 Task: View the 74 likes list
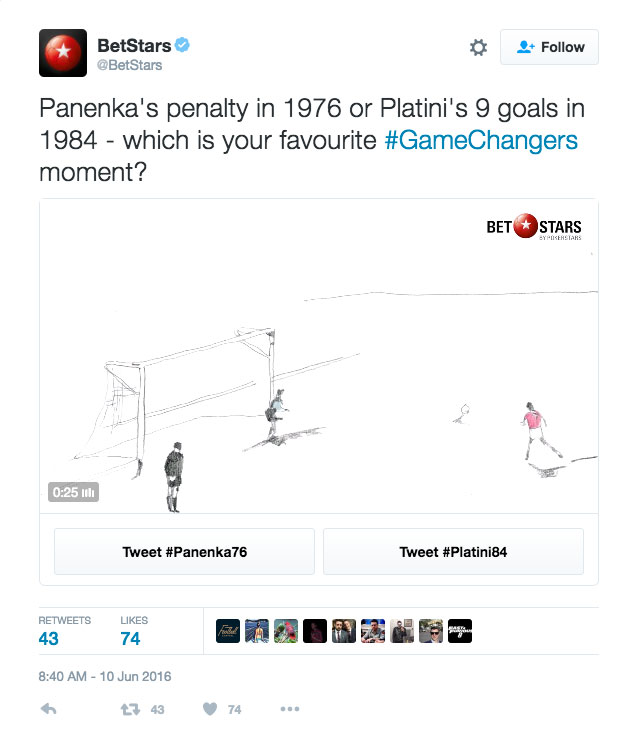click(x=130, y=637)
